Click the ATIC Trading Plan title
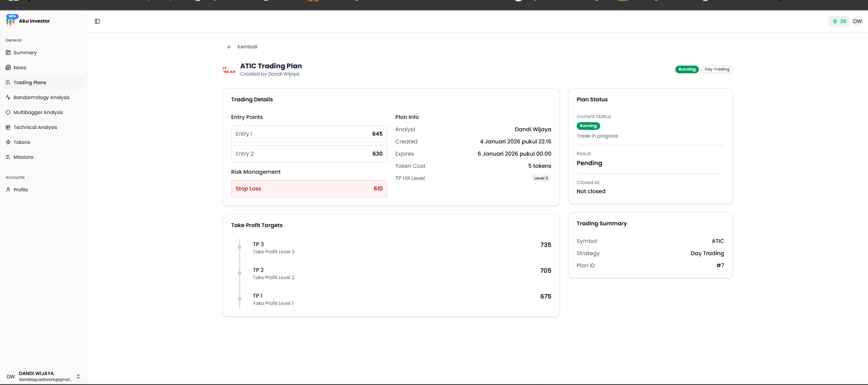The image size is (868, 385). pyautogui.click(x=271, y=66)
